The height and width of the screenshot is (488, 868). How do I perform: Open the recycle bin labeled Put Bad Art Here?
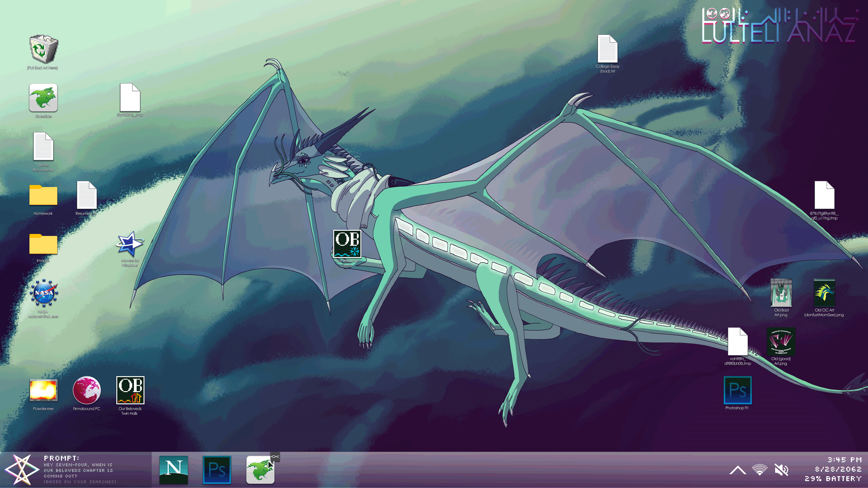coord(43,49)
